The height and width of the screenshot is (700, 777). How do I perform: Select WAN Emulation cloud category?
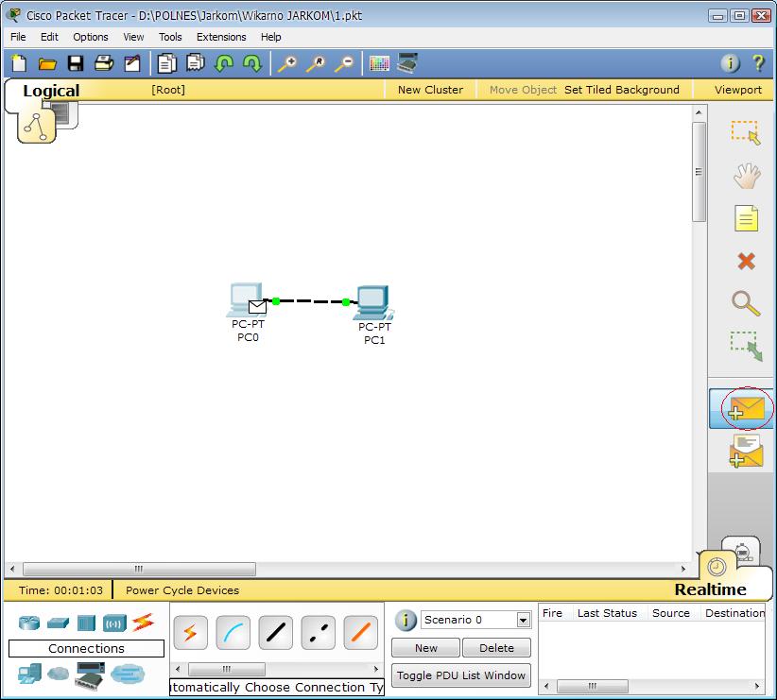click(x=59, y=674)
